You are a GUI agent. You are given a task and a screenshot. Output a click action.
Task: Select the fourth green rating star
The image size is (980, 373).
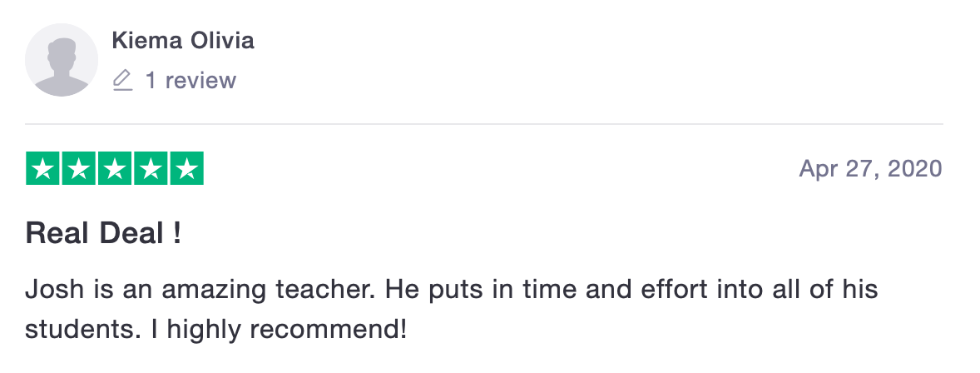[151, 169]
